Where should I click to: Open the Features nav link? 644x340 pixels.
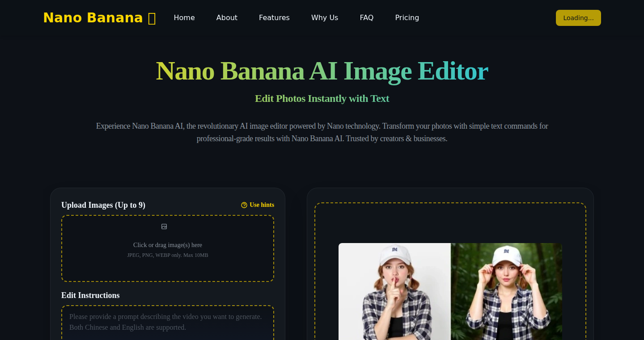tap(274, 18)
